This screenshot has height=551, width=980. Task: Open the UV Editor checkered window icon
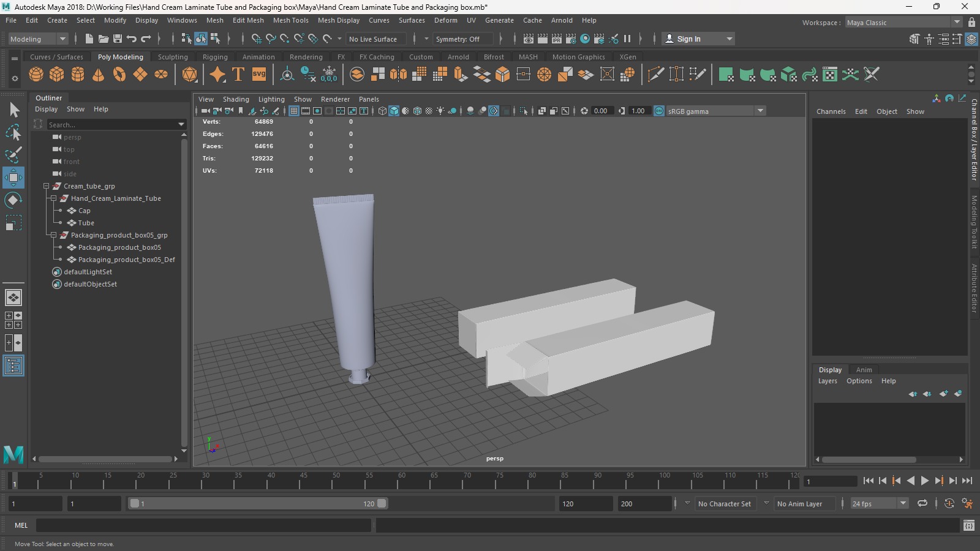tap(830, 75)
